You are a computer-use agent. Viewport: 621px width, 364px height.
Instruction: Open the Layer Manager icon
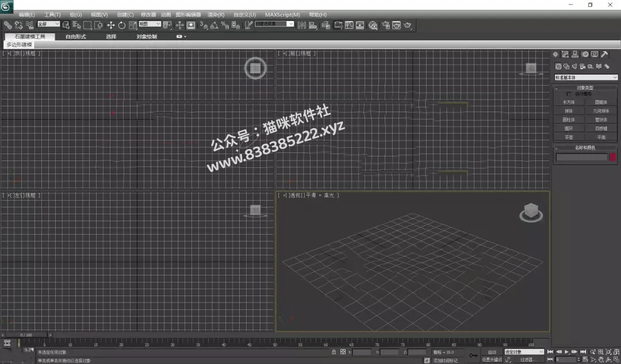click(x=325, y=25)
